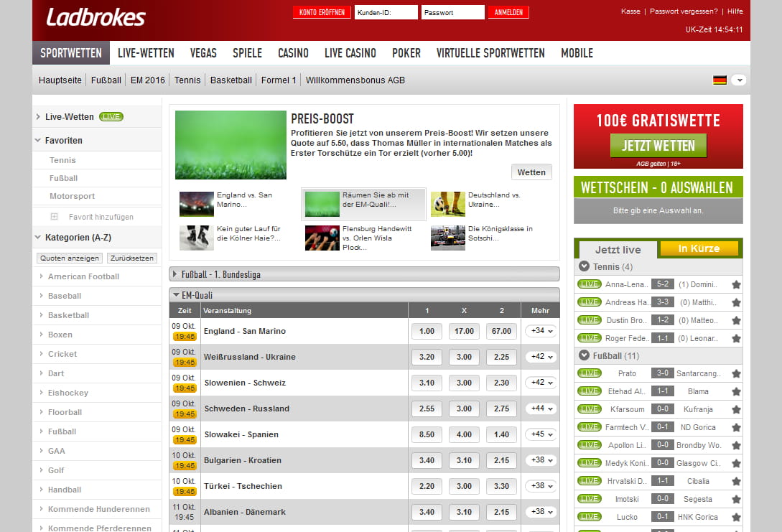Expand Live-Wetten in the sidebar

pos(38,117)
